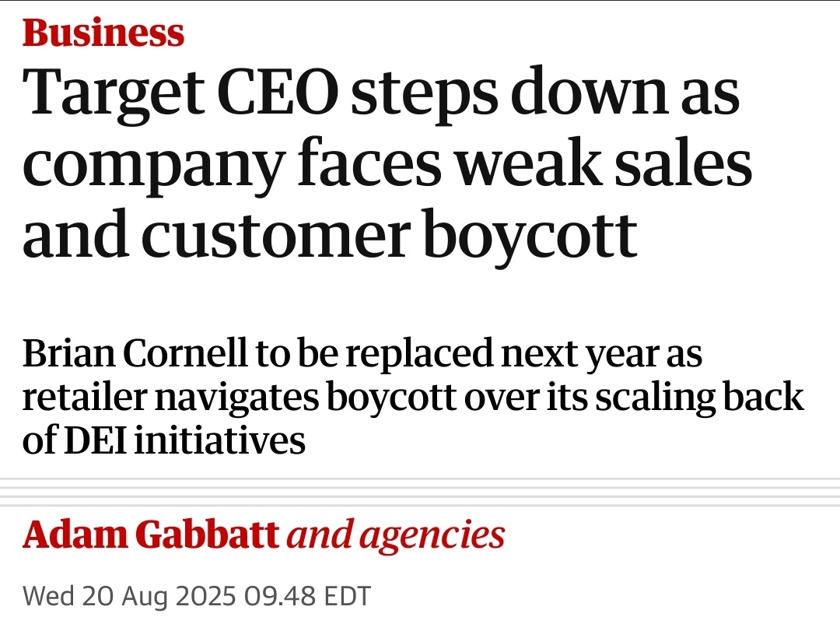840x624 pixels.
Task: Click the Adam Gabbatt author link
Action: [x=151, y=535]
